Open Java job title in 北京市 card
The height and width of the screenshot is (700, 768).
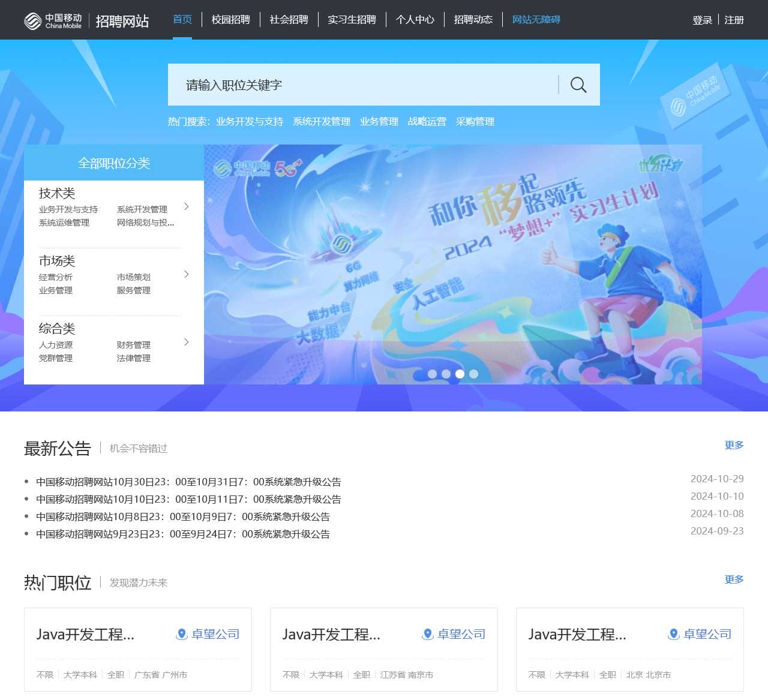577,634
